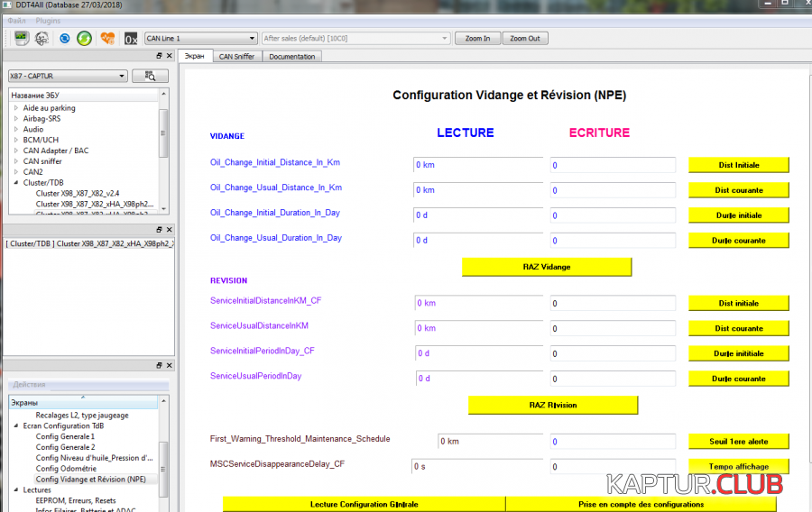Open the 0x hex command icon

click(131, 39)
